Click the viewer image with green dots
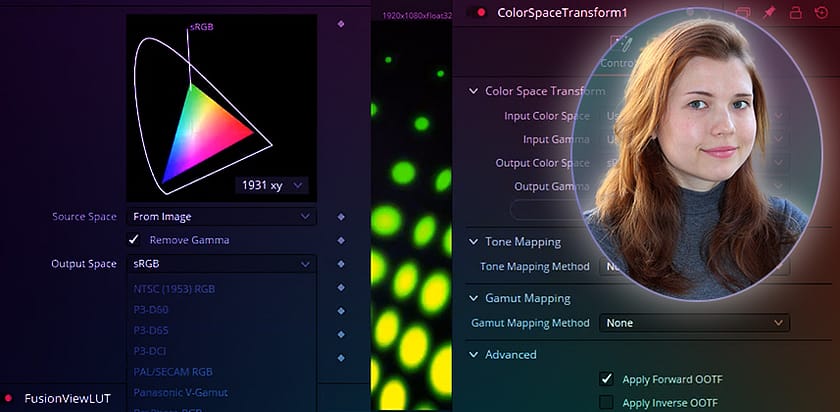 coord(411,214)
